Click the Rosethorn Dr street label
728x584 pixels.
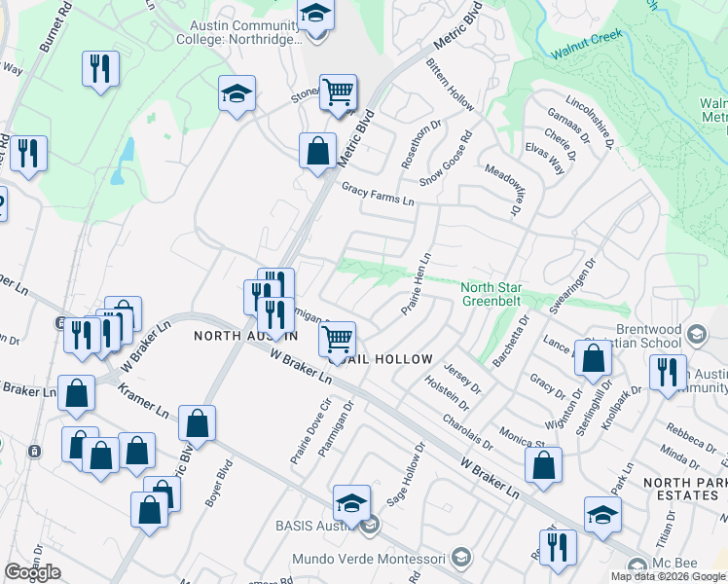tap(420, 144)
